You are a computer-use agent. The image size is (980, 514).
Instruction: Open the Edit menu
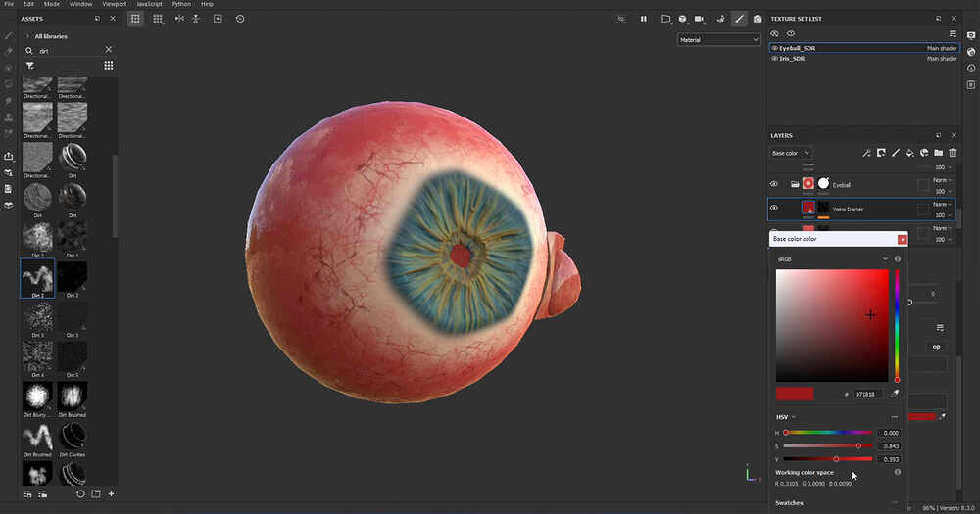click(x=28, y=4)
